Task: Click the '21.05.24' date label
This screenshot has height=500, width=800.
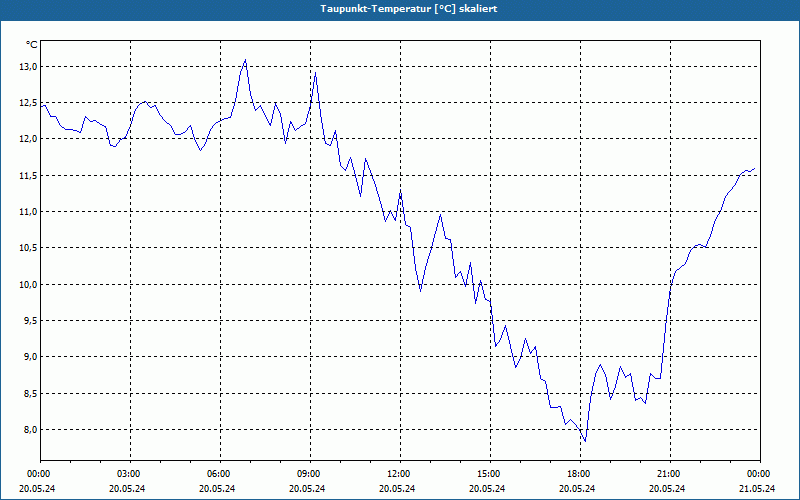Action: (x=757, y=488)
